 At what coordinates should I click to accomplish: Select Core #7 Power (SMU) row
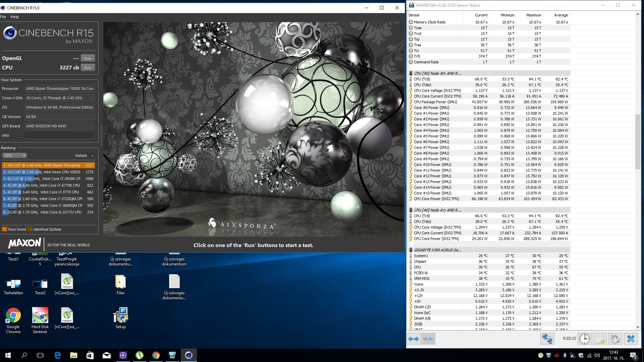[489, 147]
